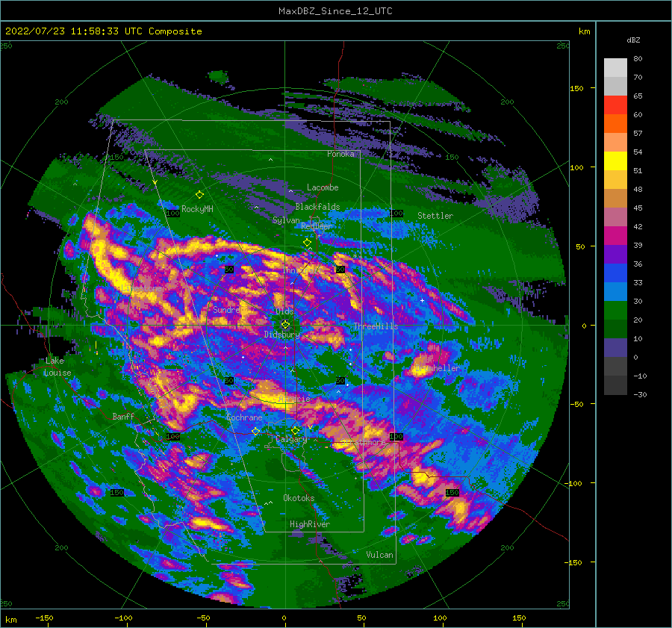Click the Ponoka city label

340,154
